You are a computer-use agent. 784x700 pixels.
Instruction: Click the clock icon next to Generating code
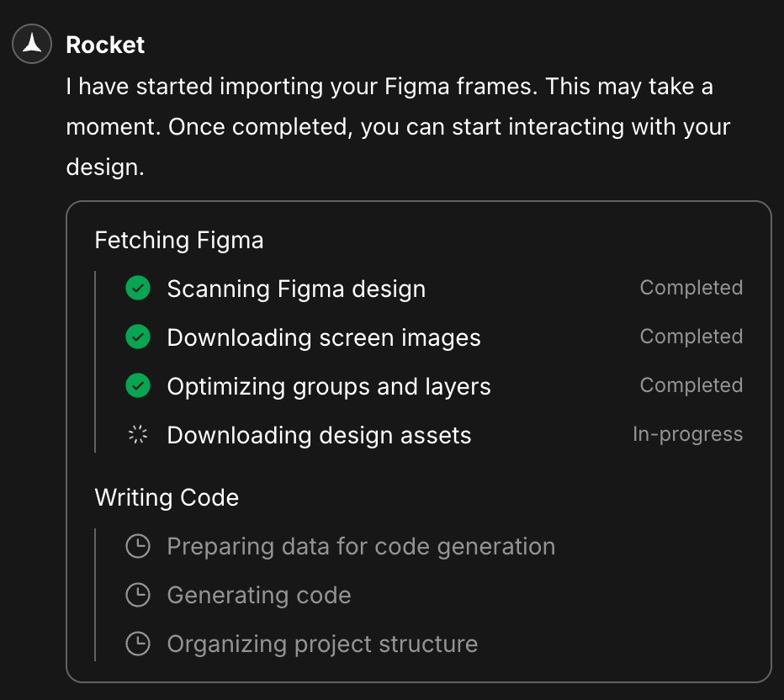pyautogui.click(x=137, y=595)
